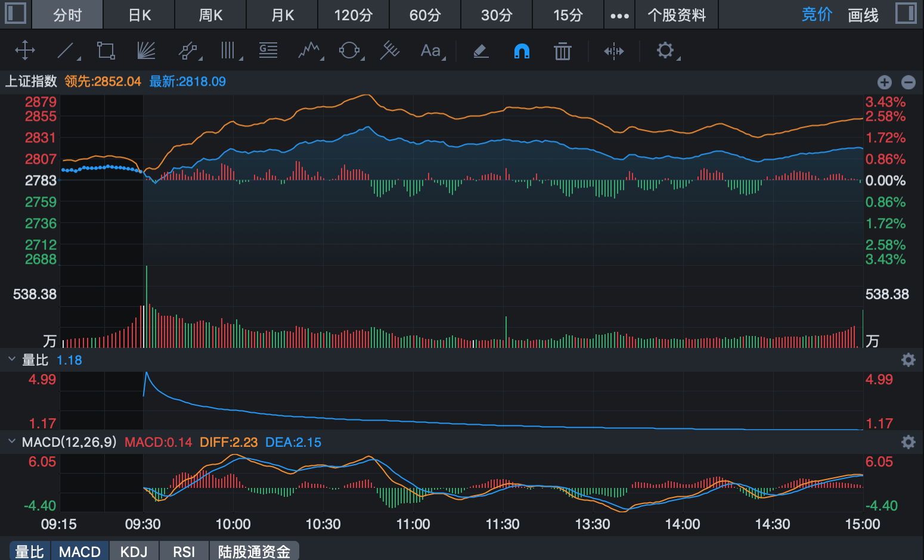Select the 30分 timeframe tab
Screen dimensions: 924x560
pos(497,14)
